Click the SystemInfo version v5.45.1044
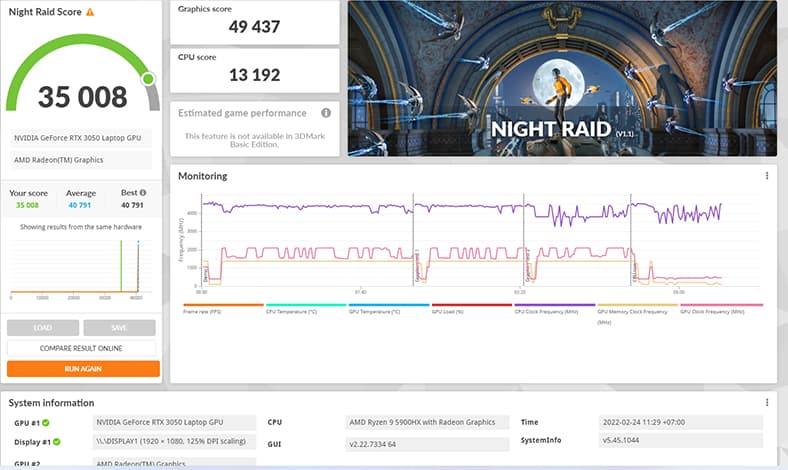This screenshot has width=788, height=470. pyautogui.click(x=681, y=440)
